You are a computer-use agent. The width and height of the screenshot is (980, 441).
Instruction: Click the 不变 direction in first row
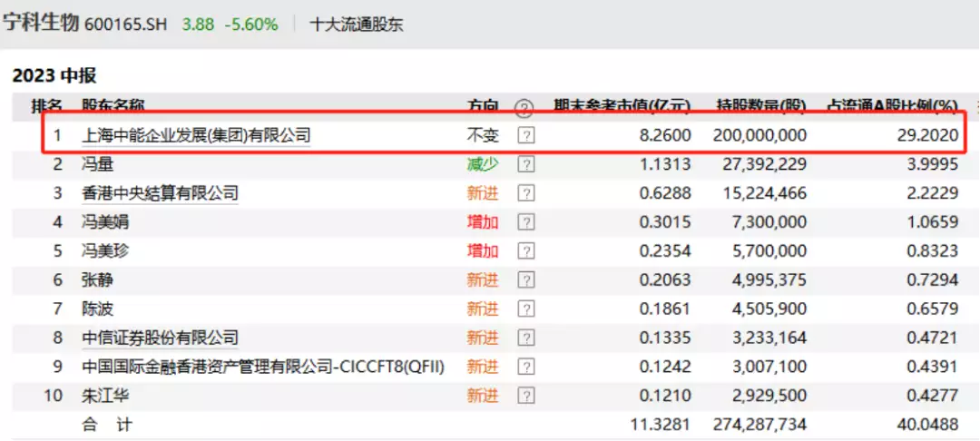coord(483,135)
